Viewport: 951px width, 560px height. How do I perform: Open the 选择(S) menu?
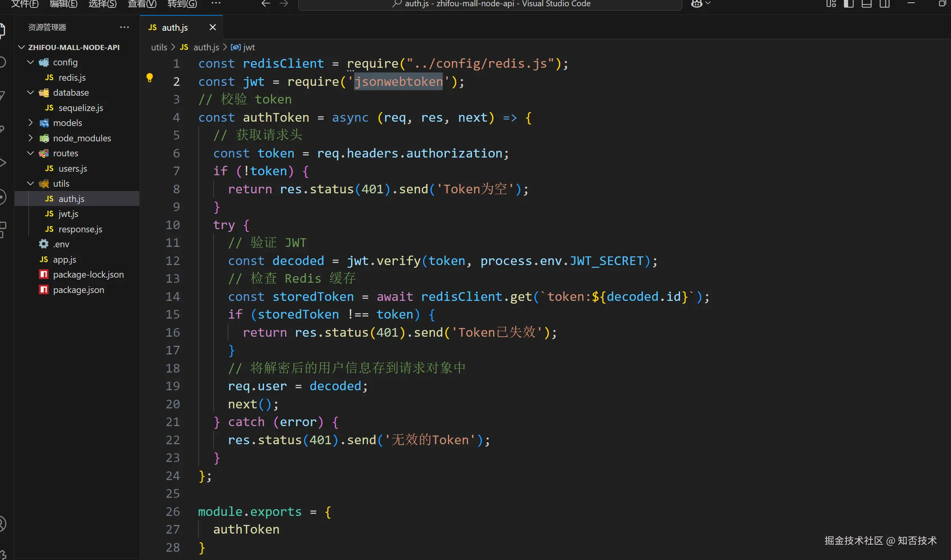(102, 4)
